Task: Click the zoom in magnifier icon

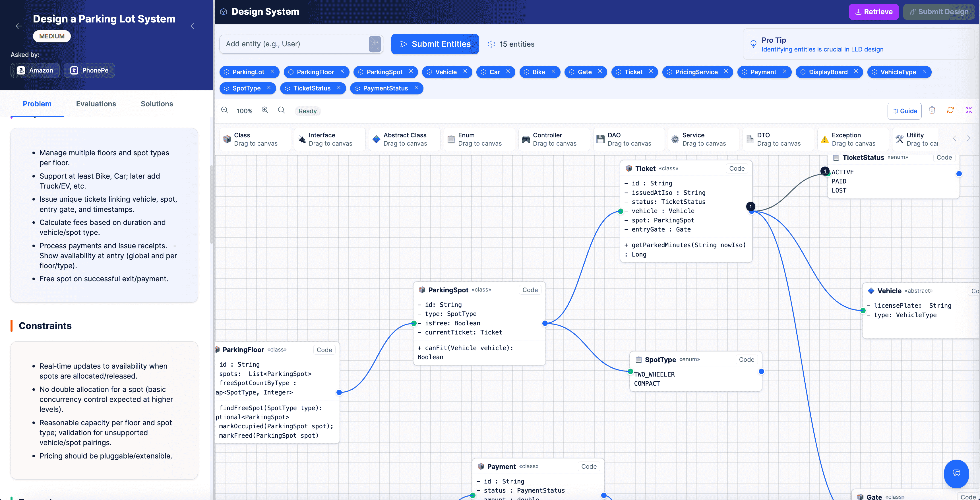Action: (265, 110)
